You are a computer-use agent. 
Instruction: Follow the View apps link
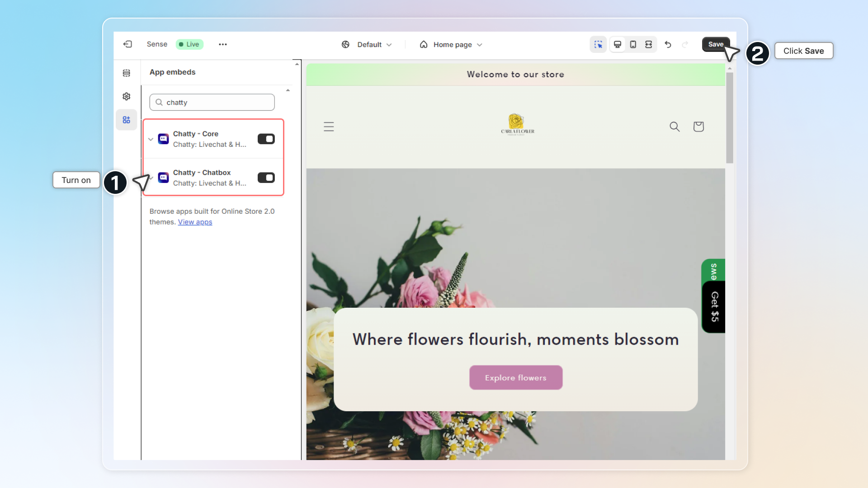(x=195, y=222)
